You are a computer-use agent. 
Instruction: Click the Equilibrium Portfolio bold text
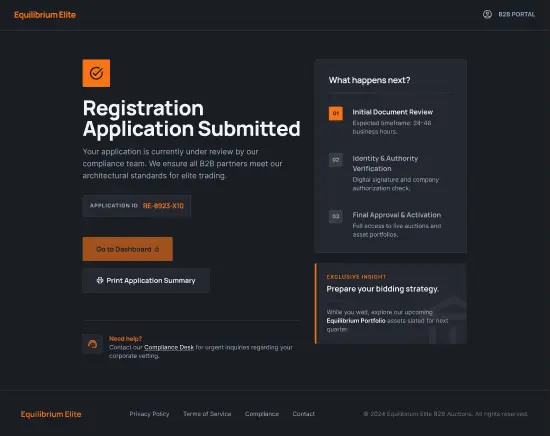tap(356, 321)
